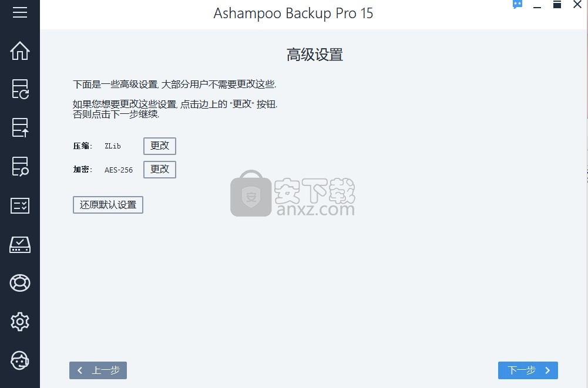Continue with the 下一步 button
Screen dimensions: 588x388
528,370
